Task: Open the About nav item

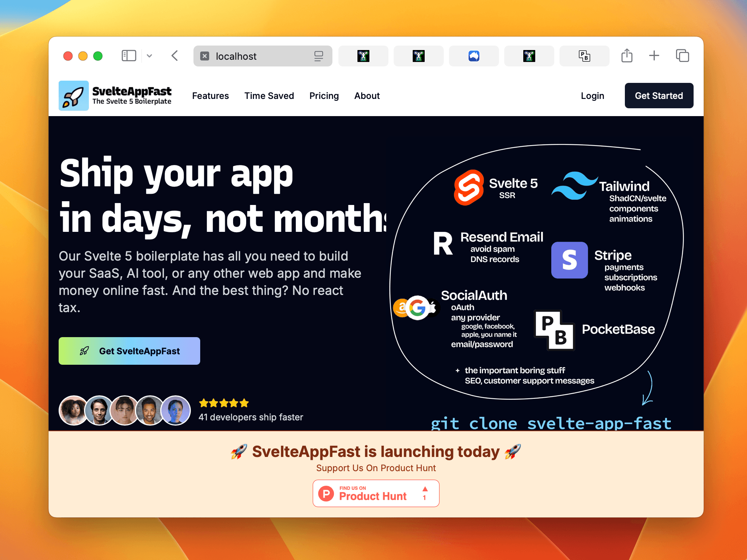Action: (367, 96)
